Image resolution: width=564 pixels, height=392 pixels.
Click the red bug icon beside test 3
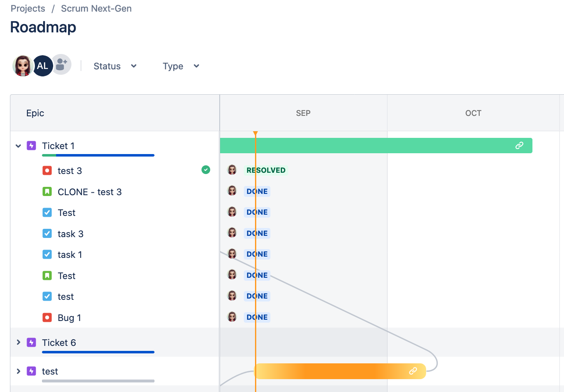click(x=47, y=170)
